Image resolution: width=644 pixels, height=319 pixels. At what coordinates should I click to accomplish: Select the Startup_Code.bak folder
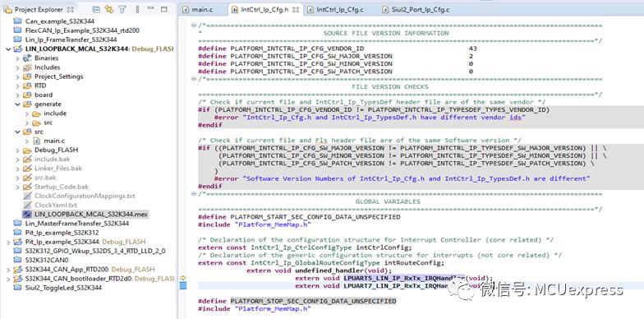click(61, 187)
